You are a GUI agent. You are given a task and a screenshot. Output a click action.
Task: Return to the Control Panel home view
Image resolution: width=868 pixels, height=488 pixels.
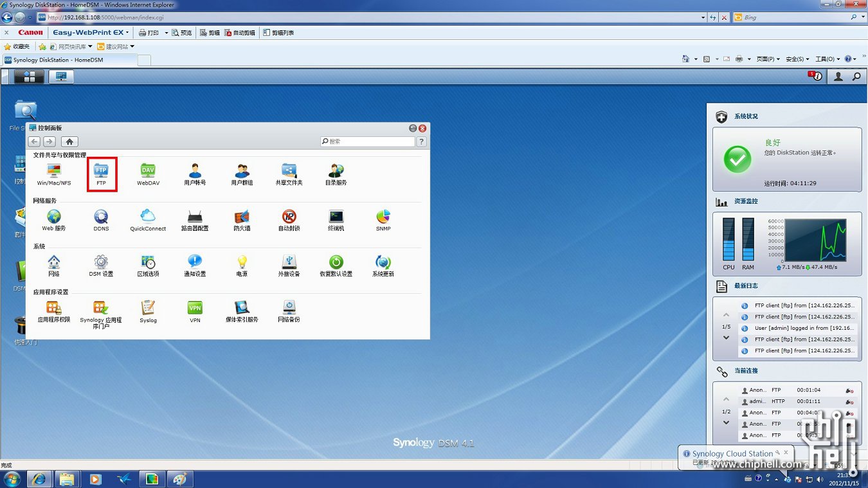[x=69, y=141]
